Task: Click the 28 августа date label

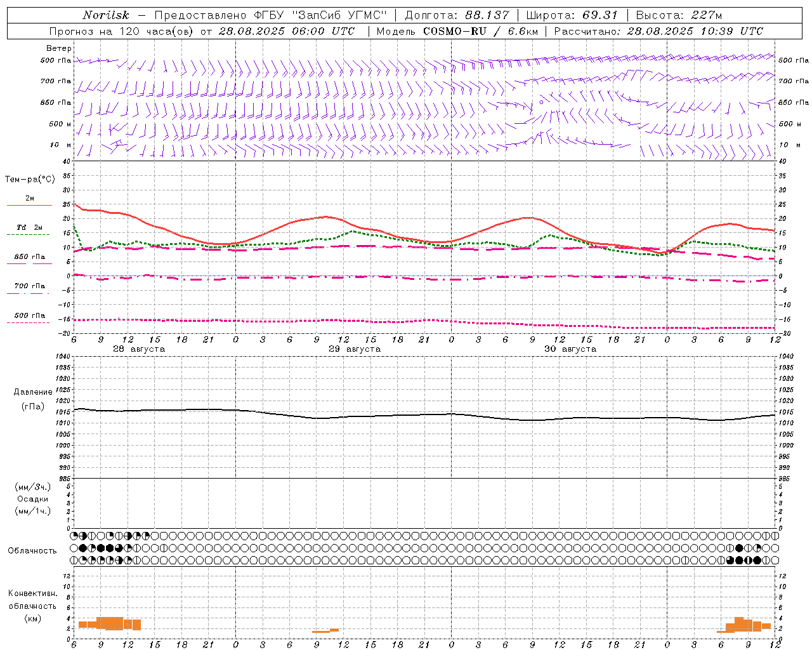Action: [139, 349]
